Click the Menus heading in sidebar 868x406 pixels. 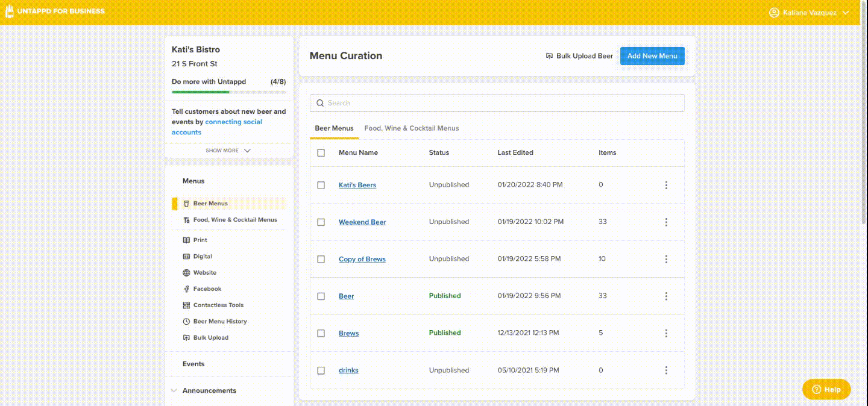click(x=193, y=181)
